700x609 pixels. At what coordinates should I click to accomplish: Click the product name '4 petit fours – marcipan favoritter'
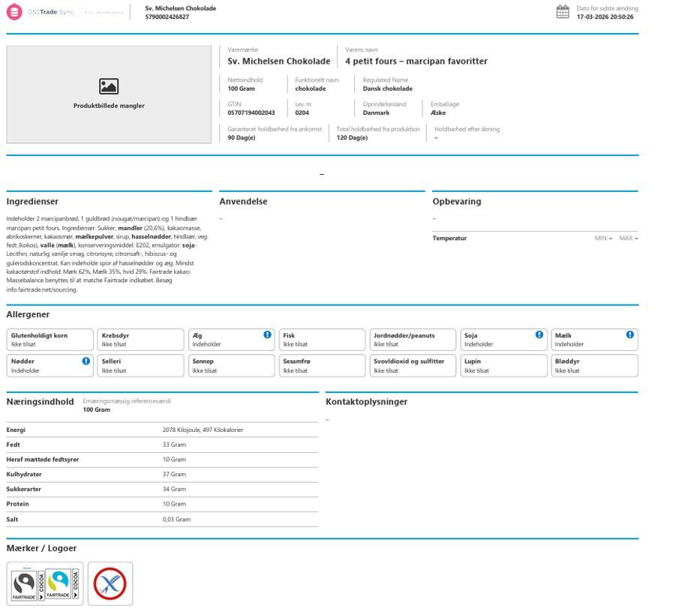click(x=416, y=61)
